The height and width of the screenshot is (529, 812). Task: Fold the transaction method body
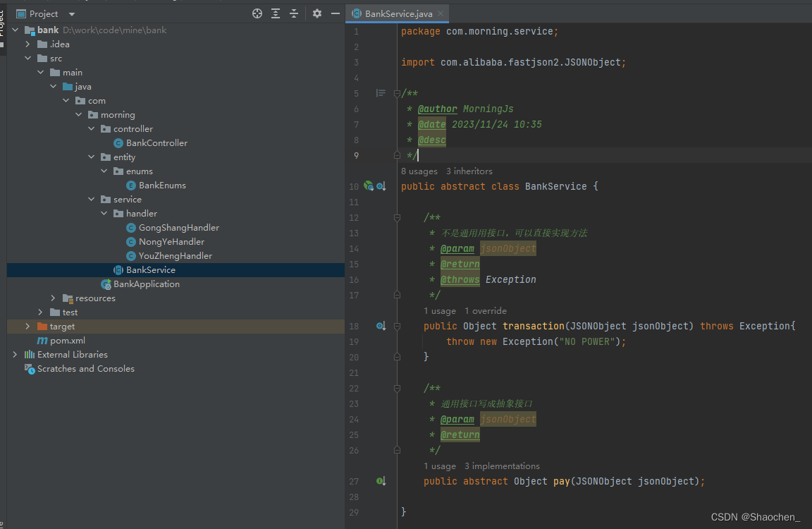(398, 327)
